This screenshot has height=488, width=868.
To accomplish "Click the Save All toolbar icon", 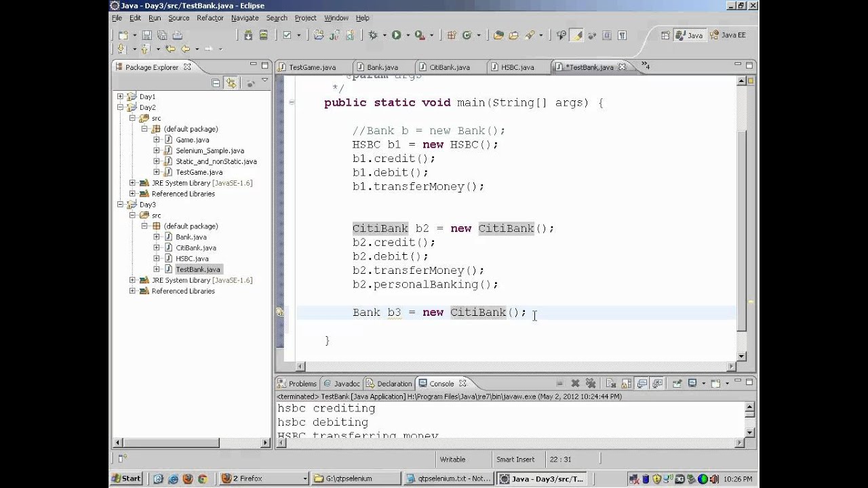I will (x=162, y=35).
